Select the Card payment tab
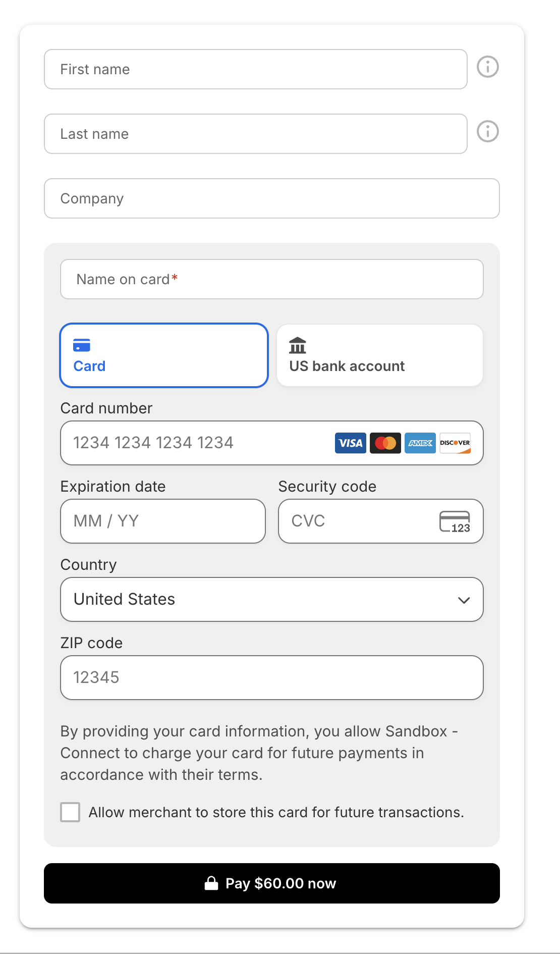The height and width of the screenshot is (954, 560). [x=164, y=355]
